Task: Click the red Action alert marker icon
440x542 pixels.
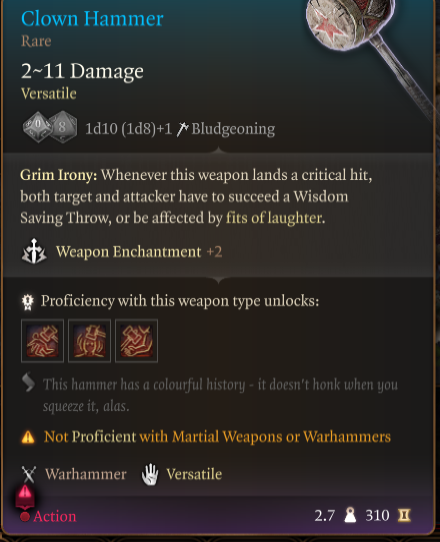Action: [x=25, y=496]
